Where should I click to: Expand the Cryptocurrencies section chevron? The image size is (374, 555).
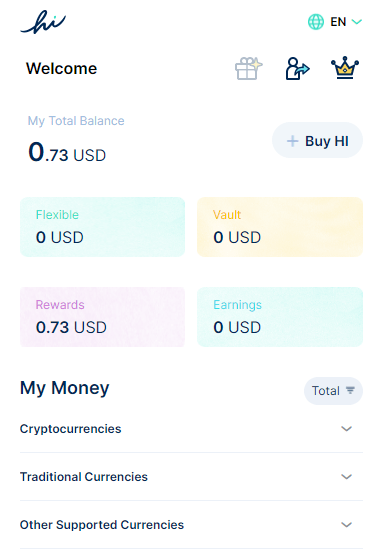[346, 429]
